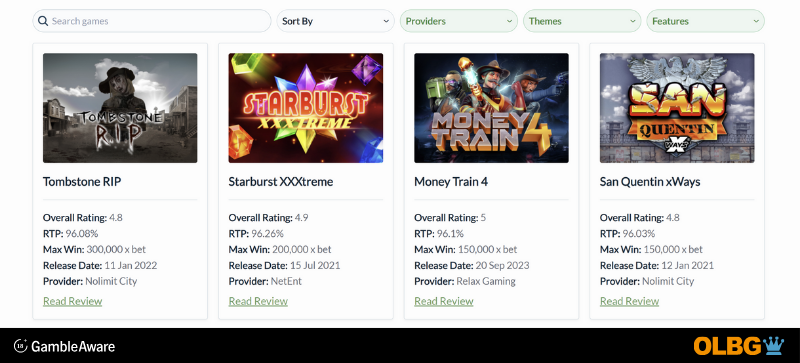Expand the Providers filter dropdown

[x=459, y=21]
